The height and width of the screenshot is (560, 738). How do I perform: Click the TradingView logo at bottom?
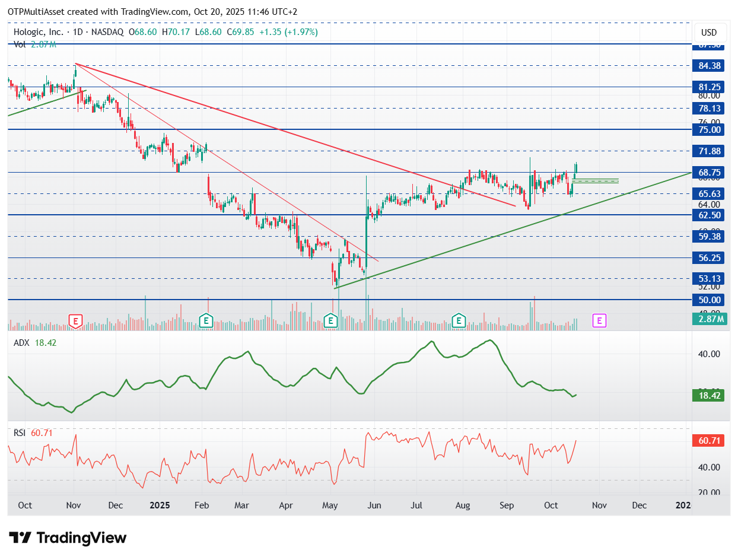(69, 538)
